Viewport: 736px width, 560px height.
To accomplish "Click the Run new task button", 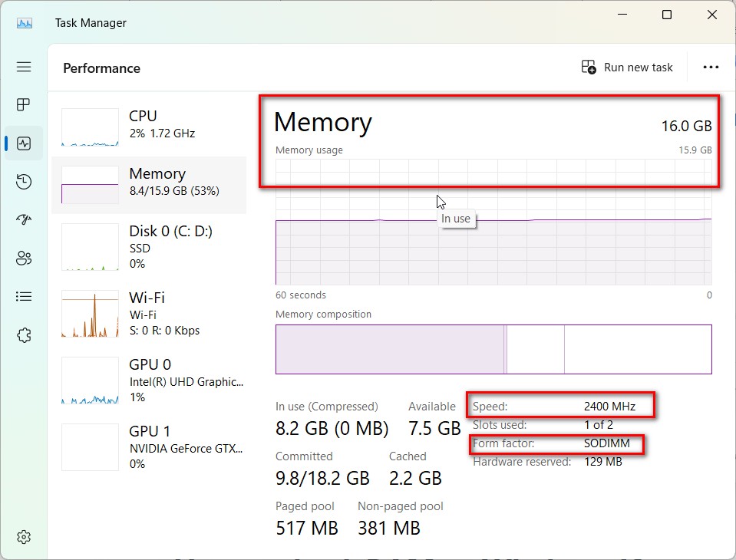I will (x=627, y=67).
